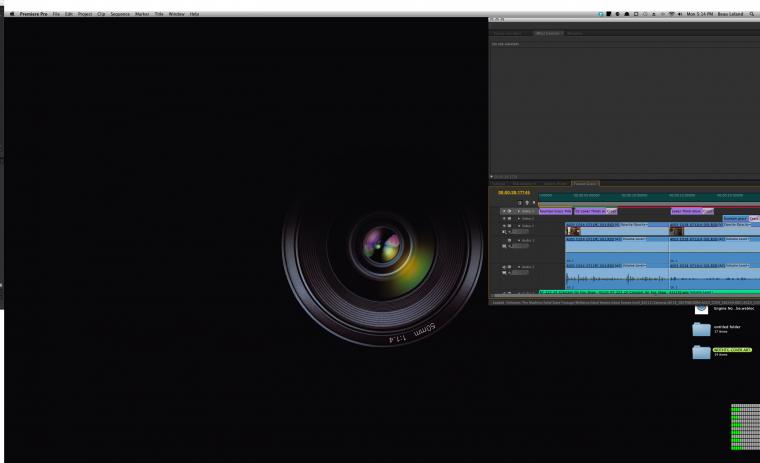Open the Marker menu
The height and width of the screenshot is (463, 760).
click(142, 14)
